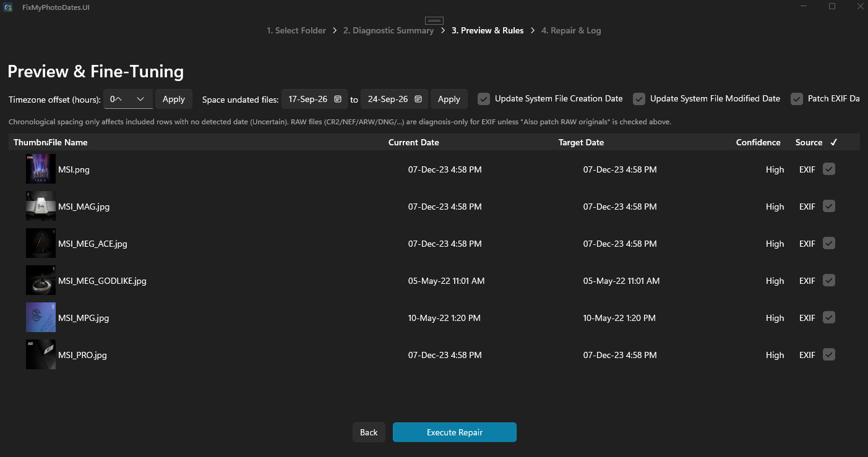This screenshot has width=868, height=457.
Task: Click the checkmark column header
Action: [x=834, y=142]
